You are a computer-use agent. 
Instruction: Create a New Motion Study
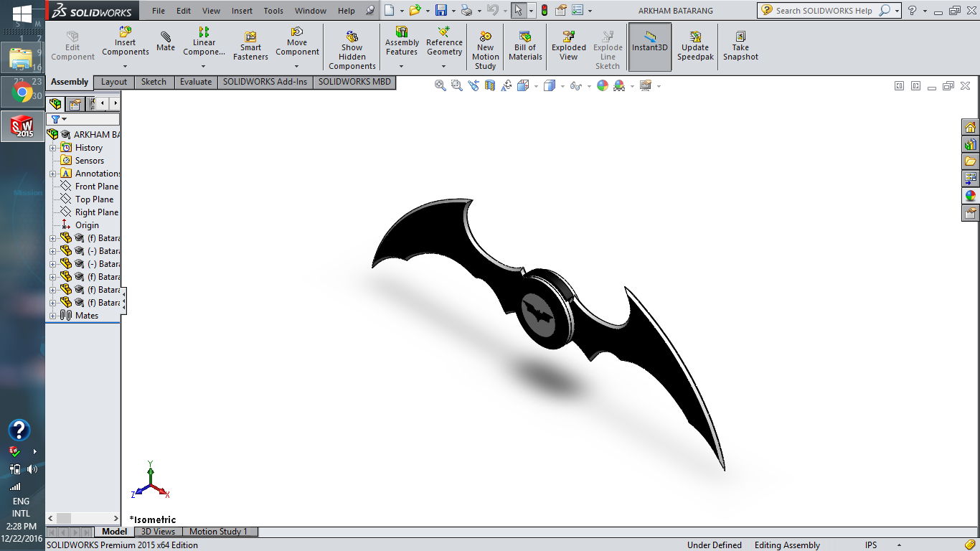[486, 50]
